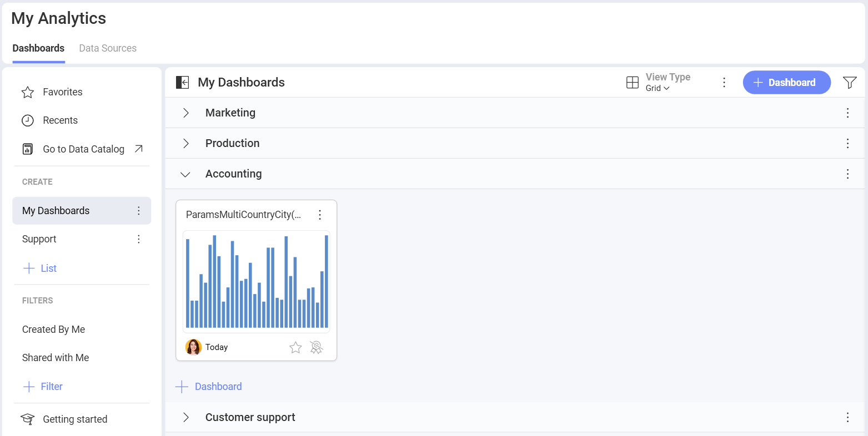The width and height of the screenshot is (868, 436).
Task: Open Go to Data Catalog link
Action: (84, 149)
